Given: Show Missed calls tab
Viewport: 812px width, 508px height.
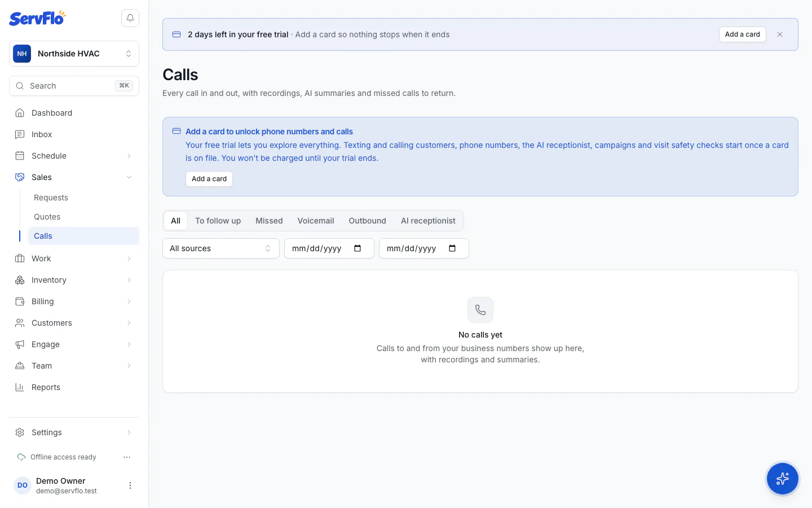Looking at the screenshot, I should point(269,221).
